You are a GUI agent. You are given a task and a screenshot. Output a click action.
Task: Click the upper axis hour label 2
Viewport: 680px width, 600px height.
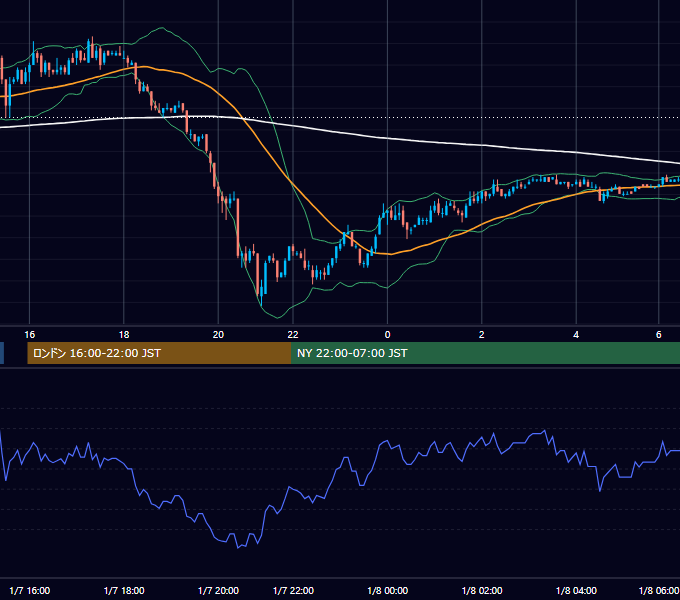481,335
